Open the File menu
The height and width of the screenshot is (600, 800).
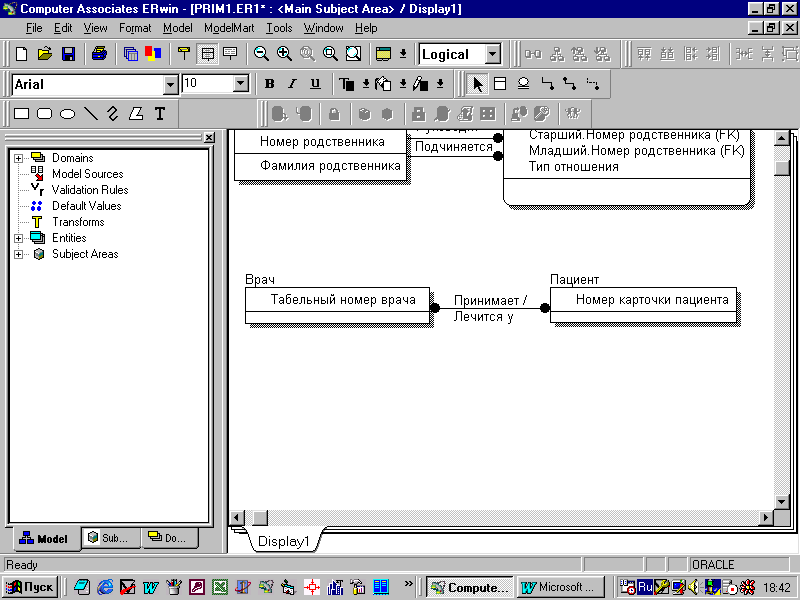coord(34,28)
